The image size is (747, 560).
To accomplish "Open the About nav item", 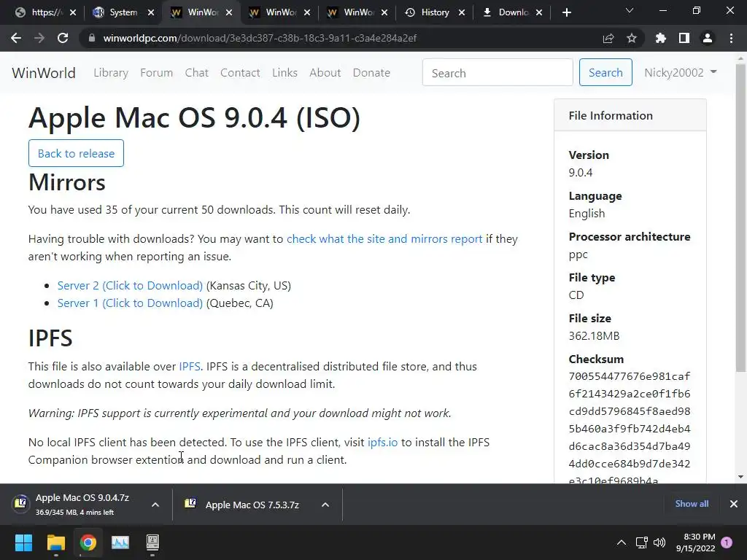I will 325,72.
